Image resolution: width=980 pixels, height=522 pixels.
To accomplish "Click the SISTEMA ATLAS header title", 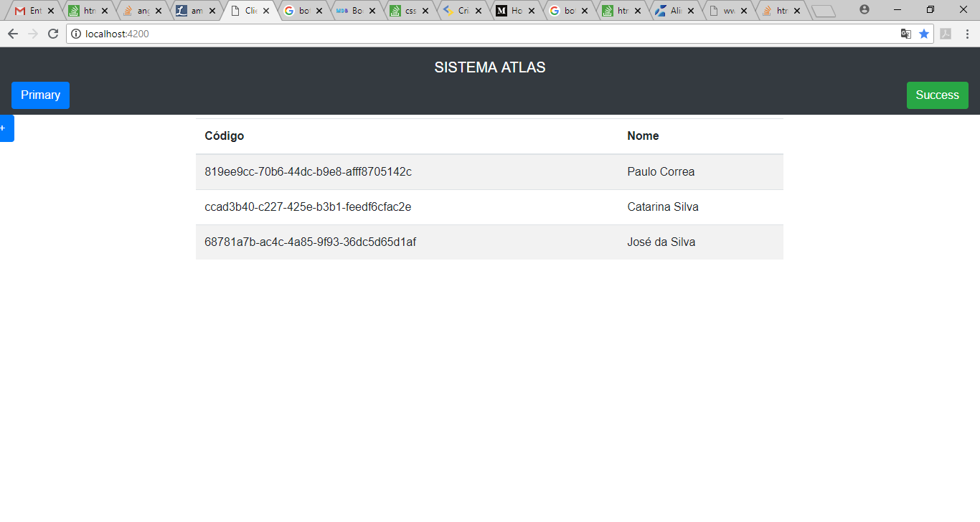I will click(x=490, y=67).
